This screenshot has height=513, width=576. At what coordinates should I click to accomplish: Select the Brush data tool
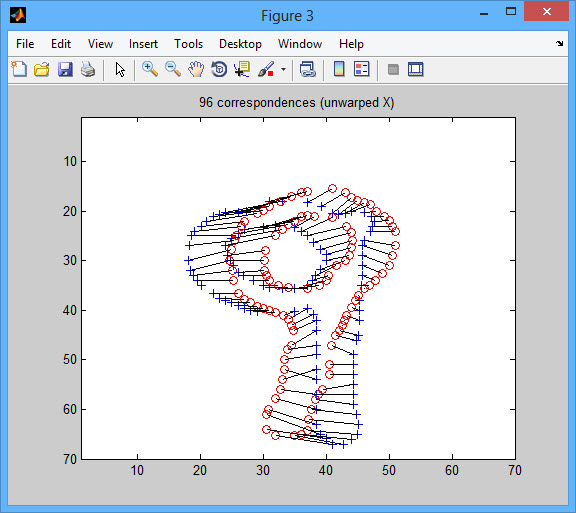[x=266, y=69]
